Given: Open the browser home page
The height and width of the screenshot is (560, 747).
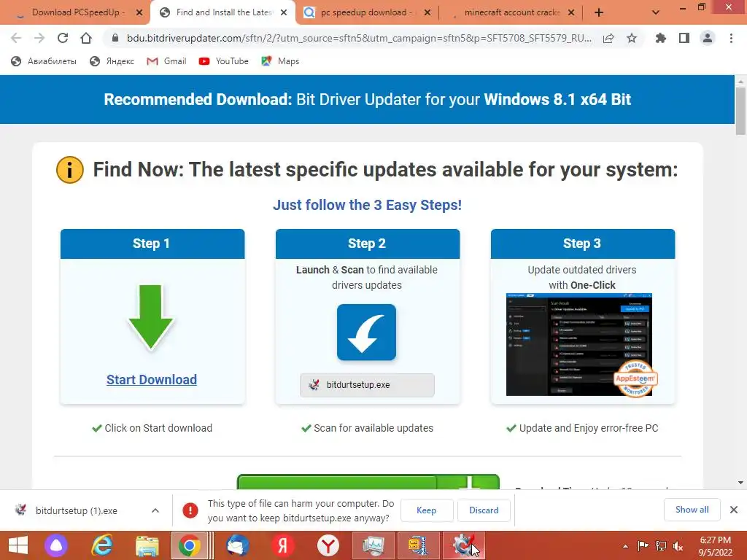Looking at the screenshot, I should 86,38.
